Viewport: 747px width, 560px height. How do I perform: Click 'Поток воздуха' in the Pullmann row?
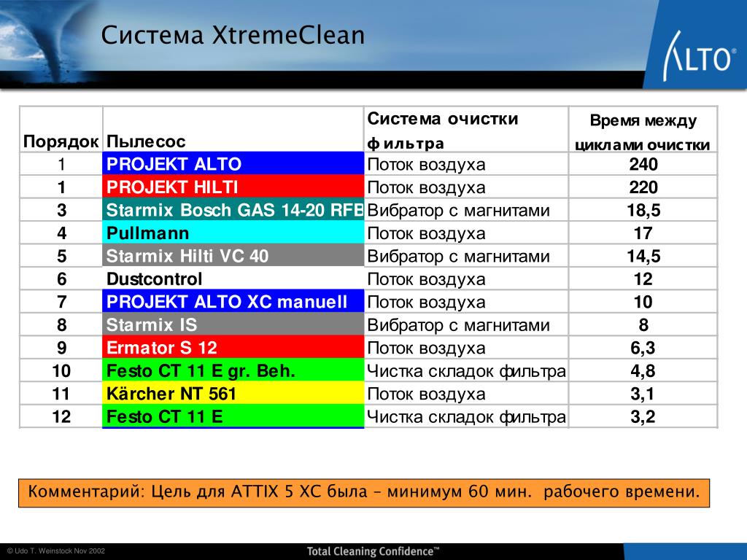[426, 233]
